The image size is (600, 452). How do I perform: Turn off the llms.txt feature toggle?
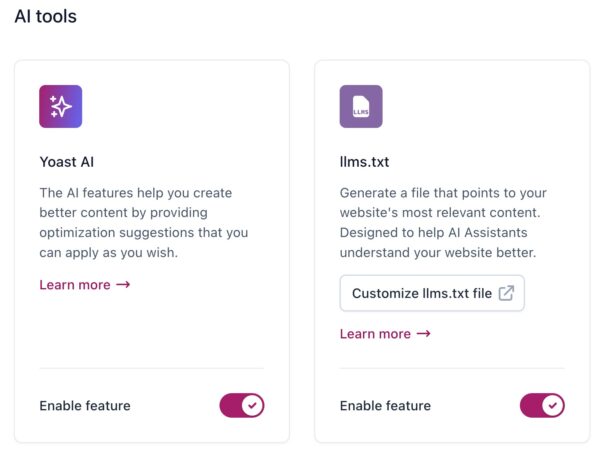tap(541, 405)
